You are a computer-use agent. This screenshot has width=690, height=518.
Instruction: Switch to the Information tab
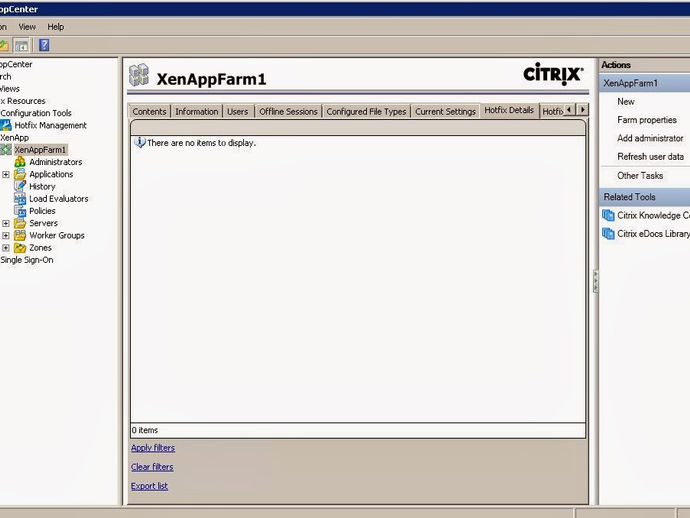[x=197, y=111]
